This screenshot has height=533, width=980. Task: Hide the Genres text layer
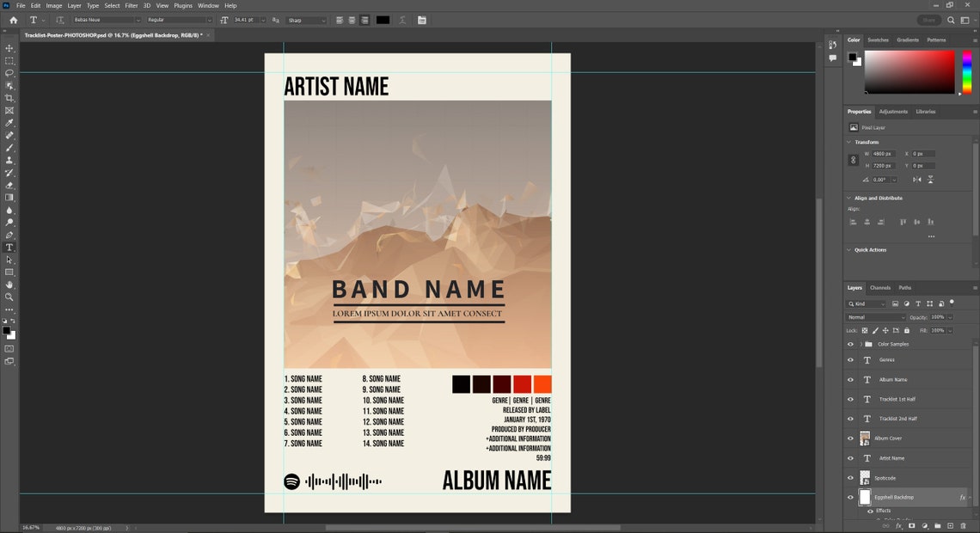coord(850,359)
